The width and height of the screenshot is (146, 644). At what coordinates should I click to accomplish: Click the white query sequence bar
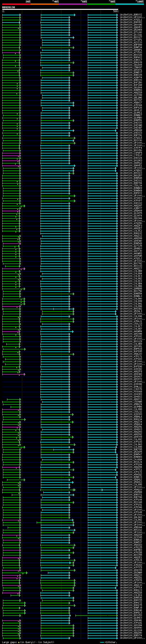click(60, 9)
